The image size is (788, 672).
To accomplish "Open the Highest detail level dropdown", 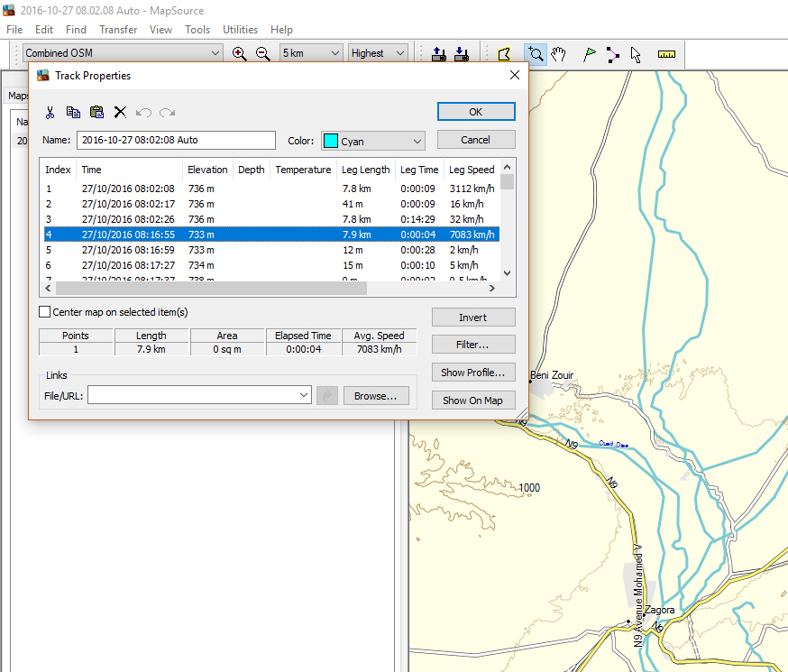I will click(x=378, y=53).
